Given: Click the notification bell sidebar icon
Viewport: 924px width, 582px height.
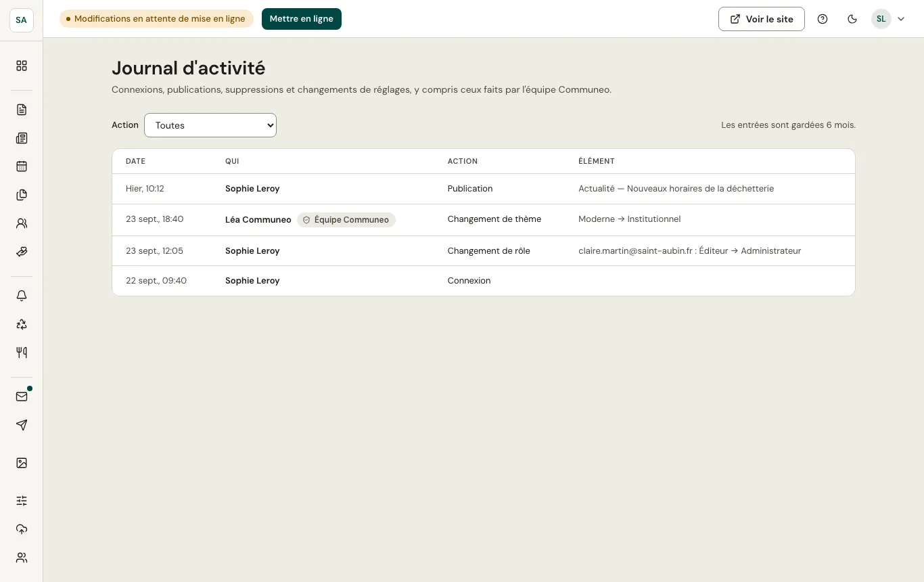Looking at the screenshot, I should (x=22, y=296).
